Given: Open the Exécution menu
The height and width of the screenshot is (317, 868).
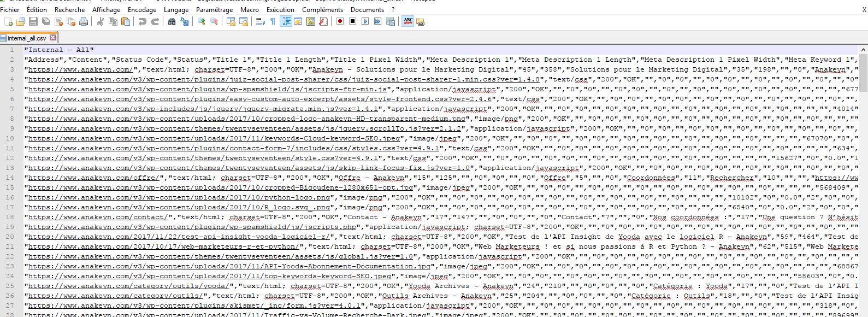Looking at the screenshot, I should (280, 9).
